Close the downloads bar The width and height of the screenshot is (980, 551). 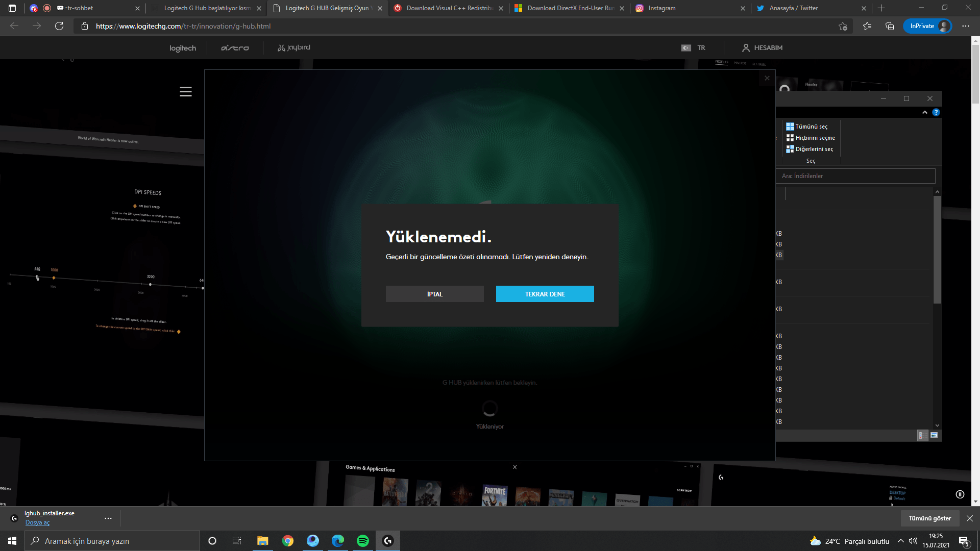click(970, 518)
